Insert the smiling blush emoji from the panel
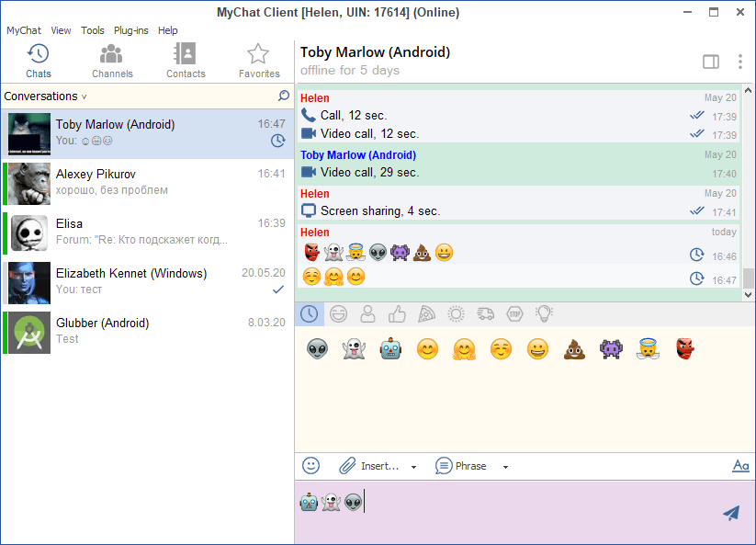 pyautogui.click(x=427, y=348)
